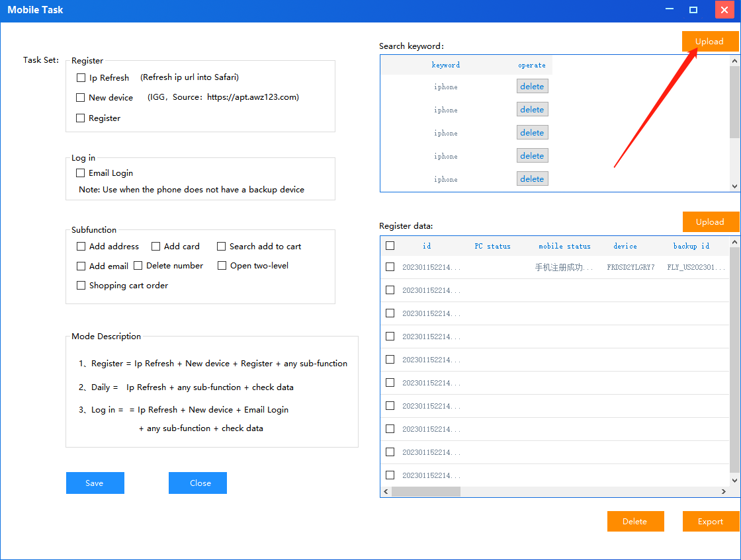This screenshot has height=560, width=741.
Task: Click the PC status column header
Action: pyautogui.click(x=492, y=246)
